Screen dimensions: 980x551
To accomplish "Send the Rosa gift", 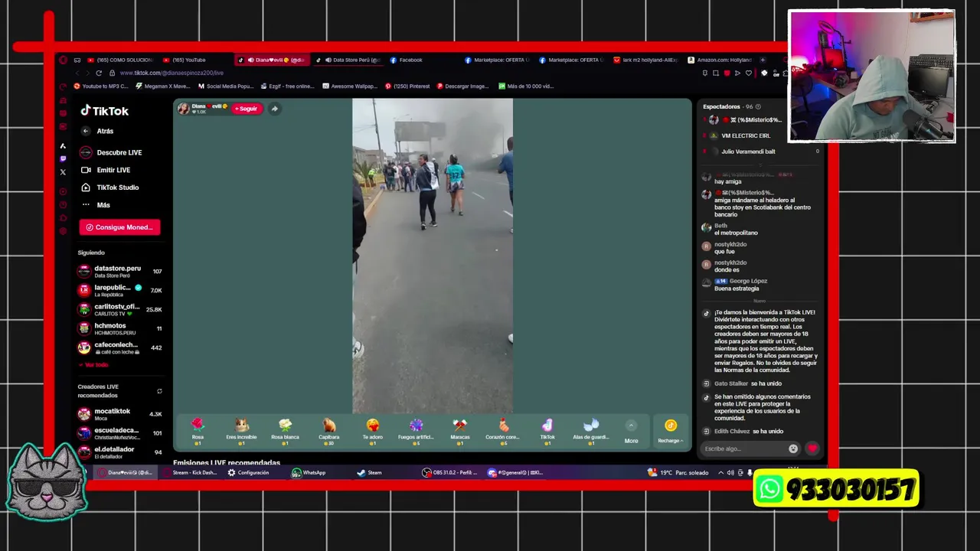I will tap(198, 432).
